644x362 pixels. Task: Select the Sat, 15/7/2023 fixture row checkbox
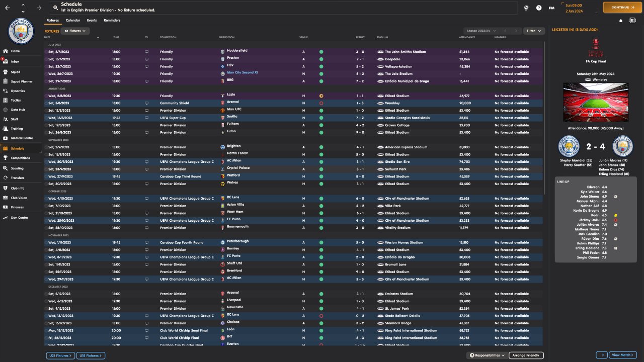(46, 59)
